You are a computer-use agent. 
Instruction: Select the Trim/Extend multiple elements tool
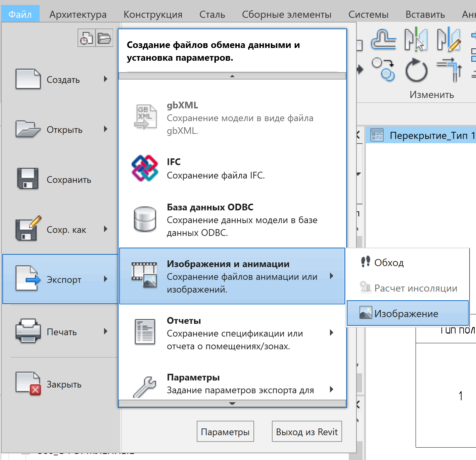(449, 70)
